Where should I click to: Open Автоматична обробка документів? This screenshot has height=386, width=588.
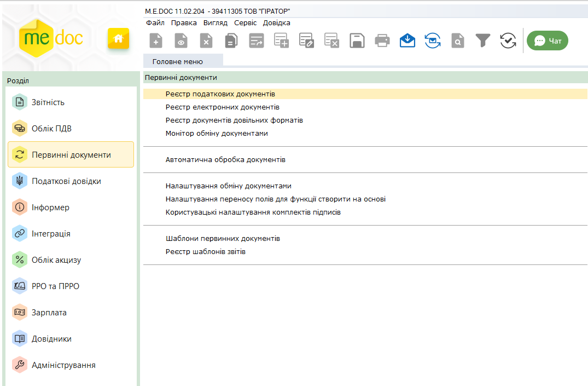tap(225, 159)
